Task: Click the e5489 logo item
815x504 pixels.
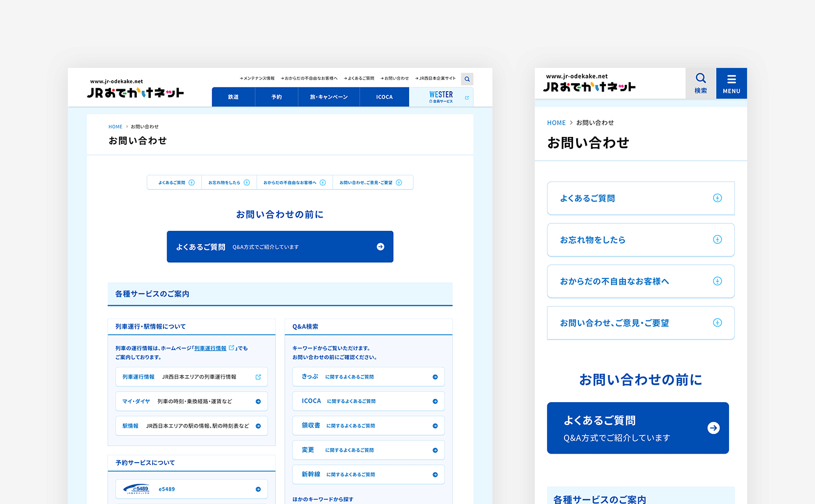Action: (x=137, y=489)
